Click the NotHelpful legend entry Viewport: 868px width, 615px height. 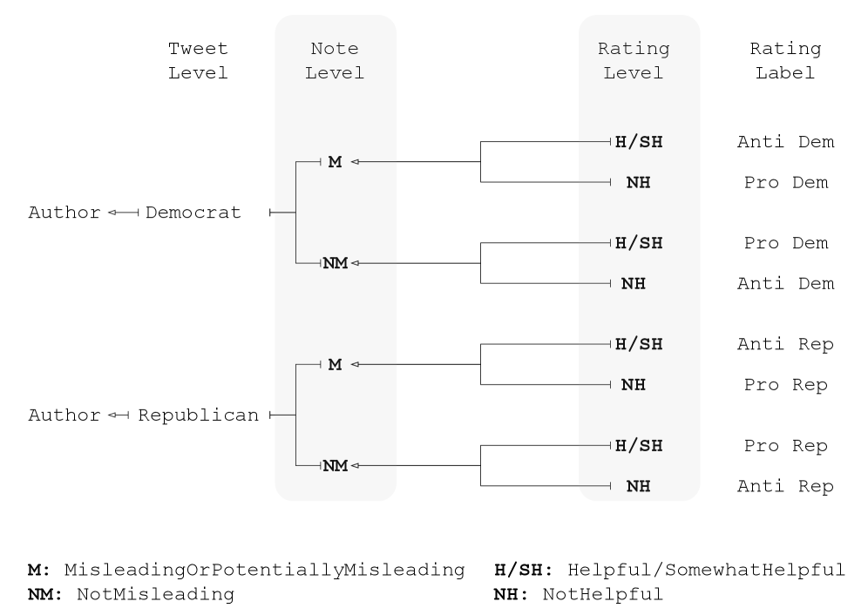[x=579, y=595]
